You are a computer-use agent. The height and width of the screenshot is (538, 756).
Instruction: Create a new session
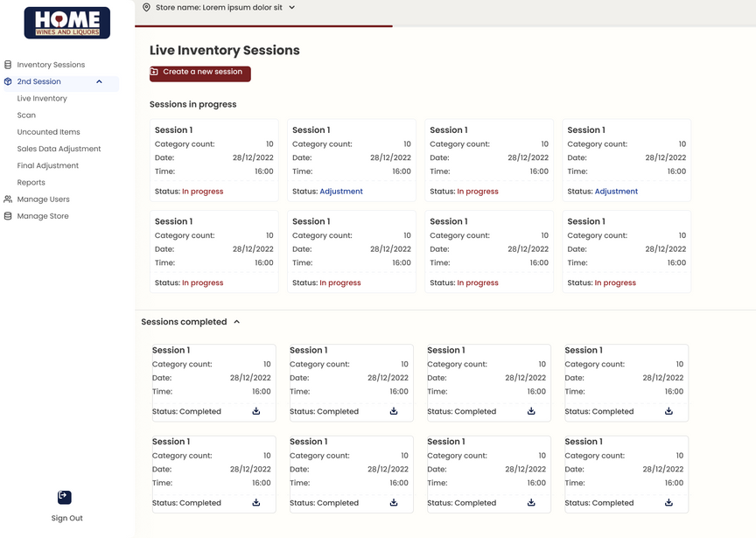click(200, 73)
